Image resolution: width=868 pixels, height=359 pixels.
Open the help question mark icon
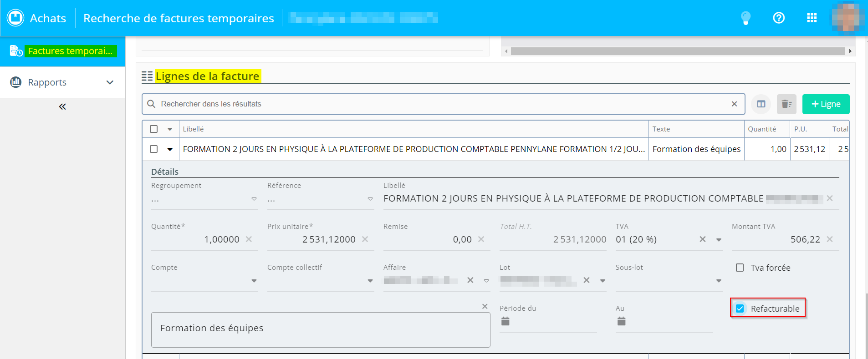pyautogui.click(x=779, y=18)
